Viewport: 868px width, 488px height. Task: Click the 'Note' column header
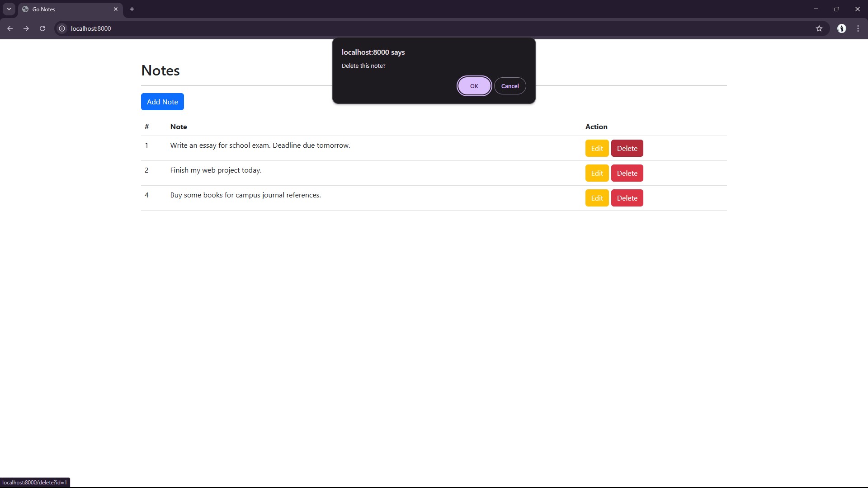pos(179,127)
